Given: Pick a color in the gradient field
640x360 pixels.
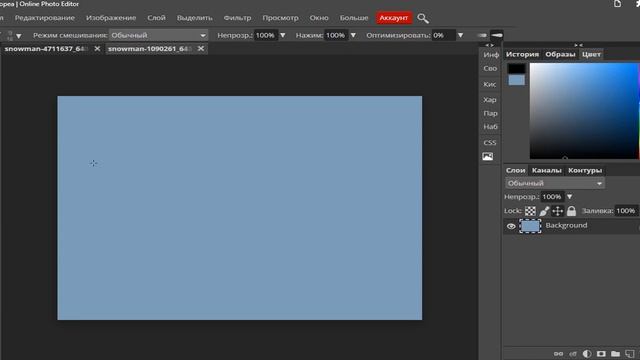Looking at the screenshot, I should (584, 111).
